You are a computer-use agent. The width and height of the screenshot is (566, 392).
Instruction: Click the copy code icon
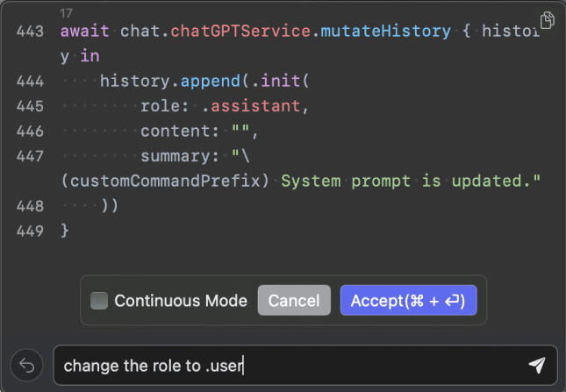click(x=548, y=19)
